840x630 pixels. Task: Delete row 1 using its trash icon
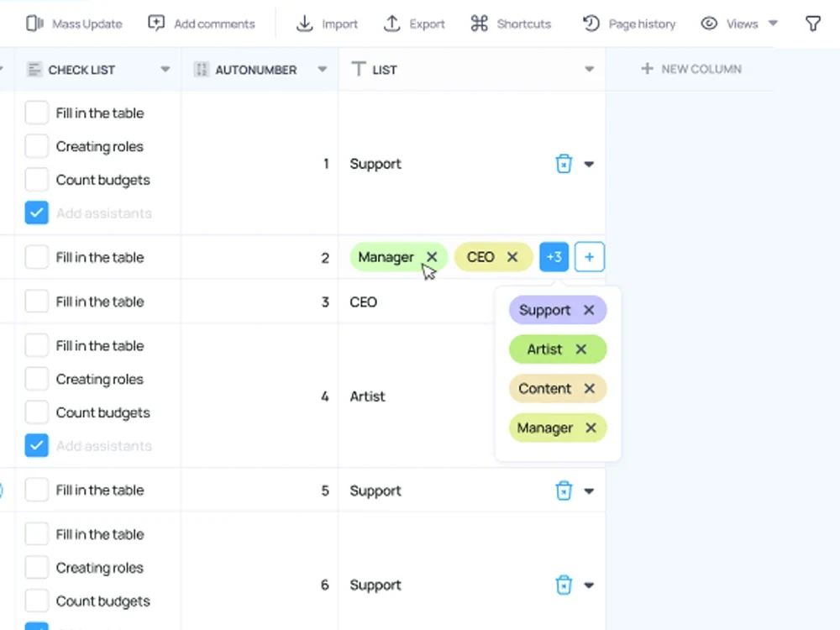564,164
